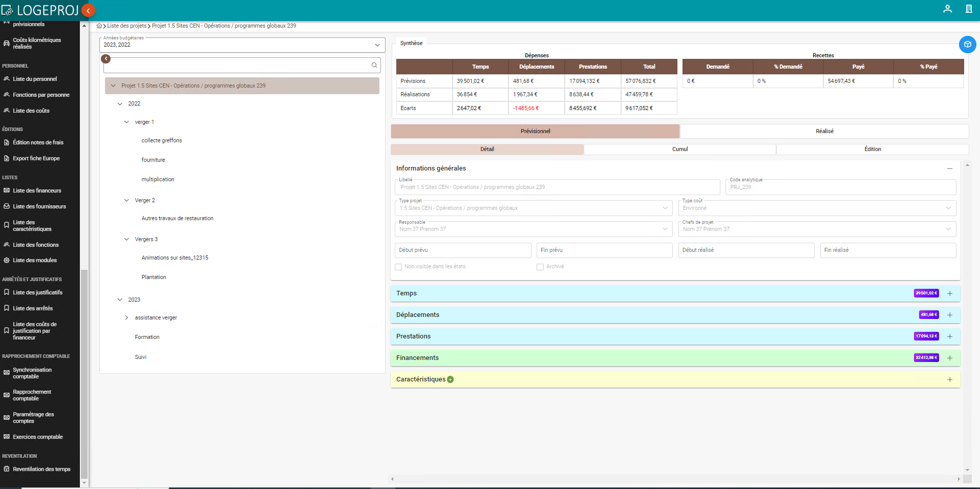Image resolution: width=980 pixels, height=489 pixels.
Task: Open the Années budgétaires dropdown
Action: point(377,45)
